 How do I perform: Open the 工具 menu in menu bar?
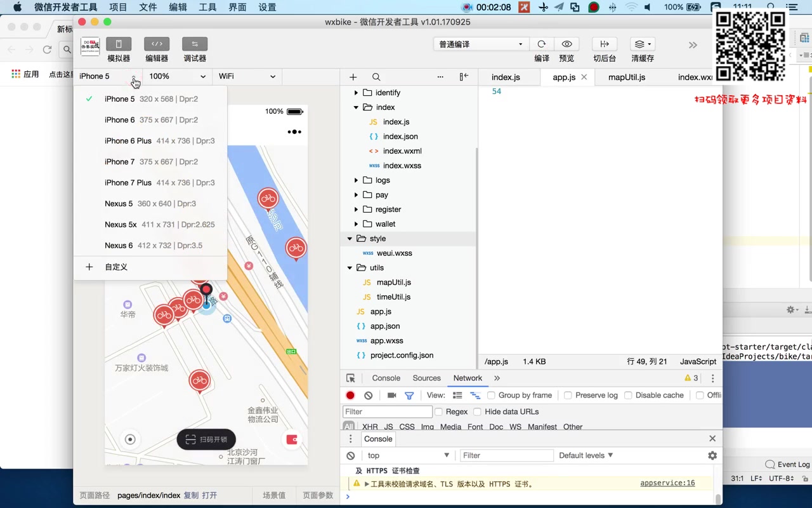point(207,8)
